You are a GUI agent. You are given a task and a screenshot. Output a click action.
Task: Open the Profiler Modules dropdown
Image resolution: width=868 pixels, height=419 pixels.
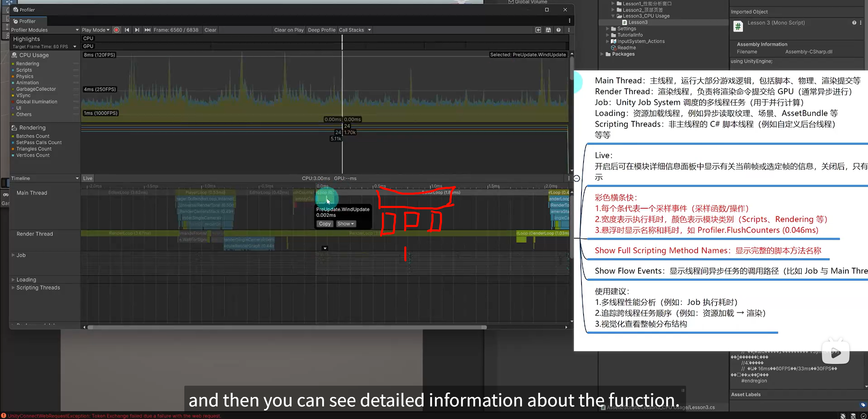tap(45, 30)
